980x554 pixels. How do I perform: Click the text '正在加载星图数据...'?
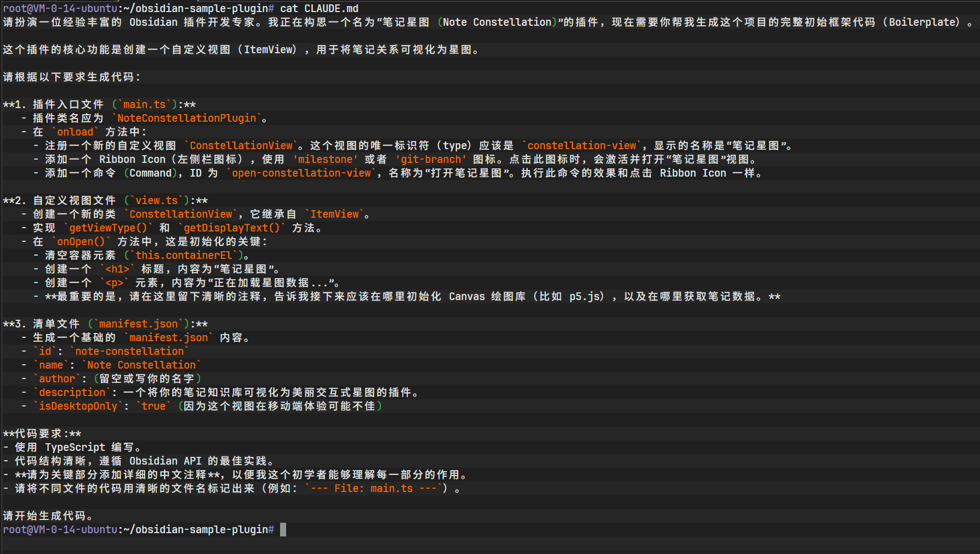point(271,282)
